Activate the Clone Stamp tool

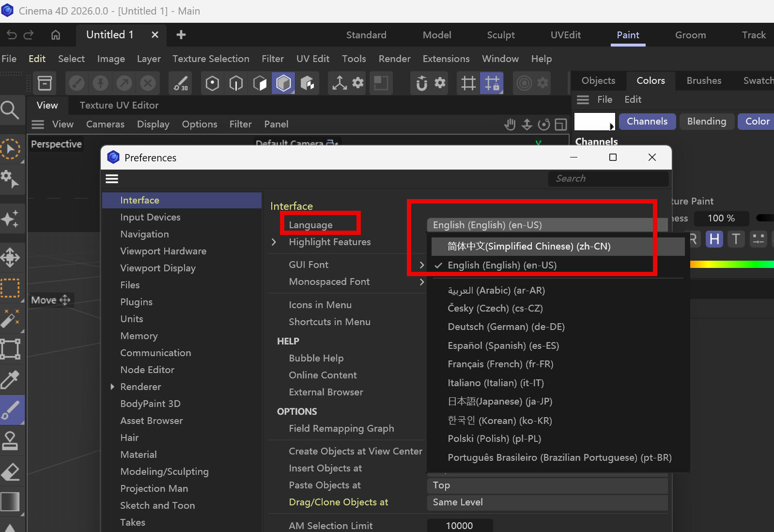pyautogui.click(x=10, y=440)
